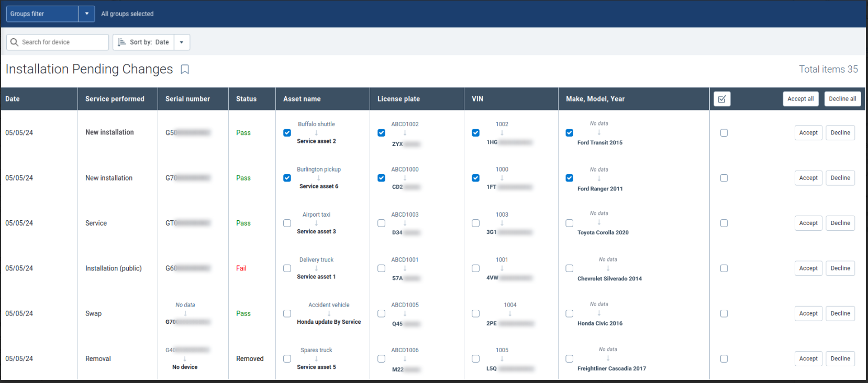Viewport: 868px width, 383px height.
Task: Click the Sort by: Date button
Action: [x=143, y=42]
